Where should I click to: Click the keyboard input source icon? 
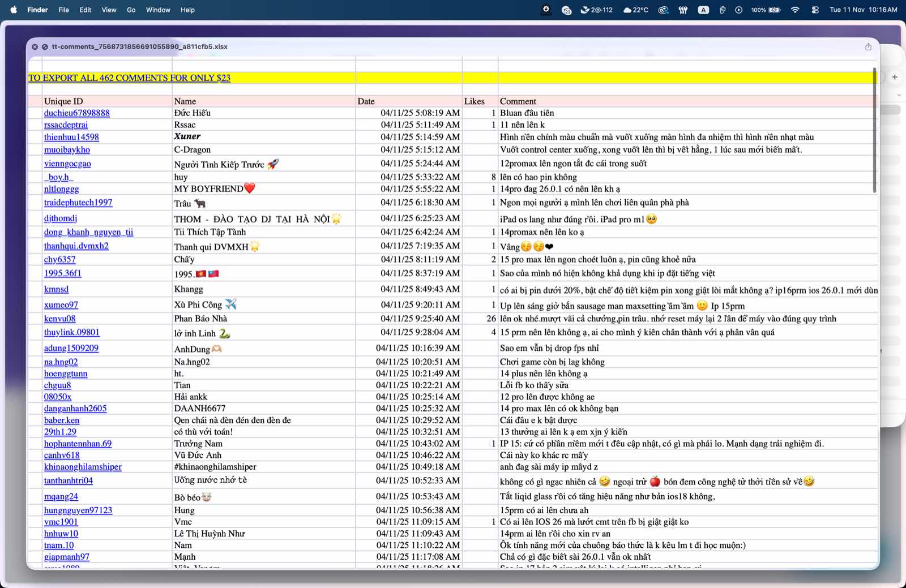703,10
